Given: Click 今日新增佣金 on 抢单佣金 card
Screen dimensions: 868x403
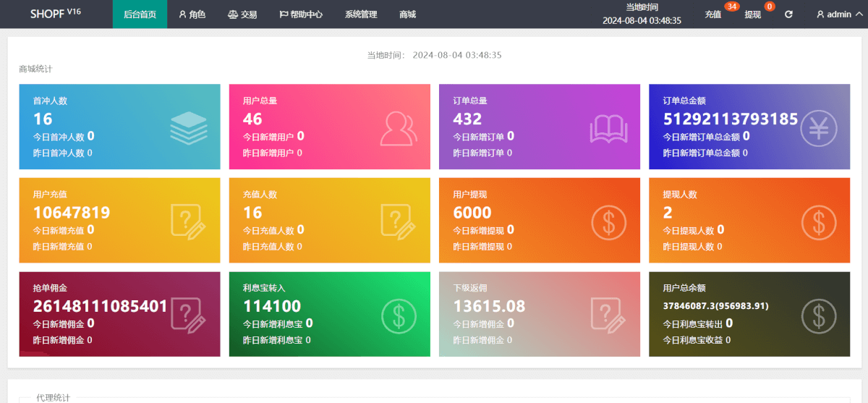Looking at the screenshot, I should [59, 323].
